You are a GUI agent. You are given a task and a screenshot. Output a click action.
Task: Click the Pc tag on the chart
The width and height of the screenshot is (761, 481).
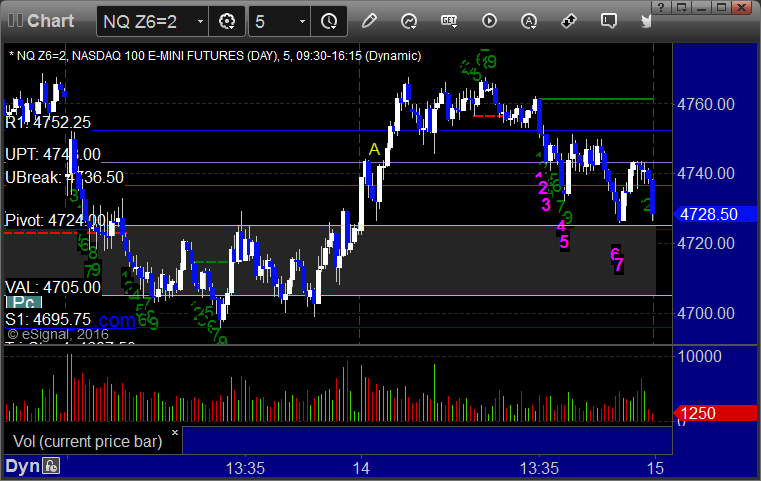tap(24, 302)
